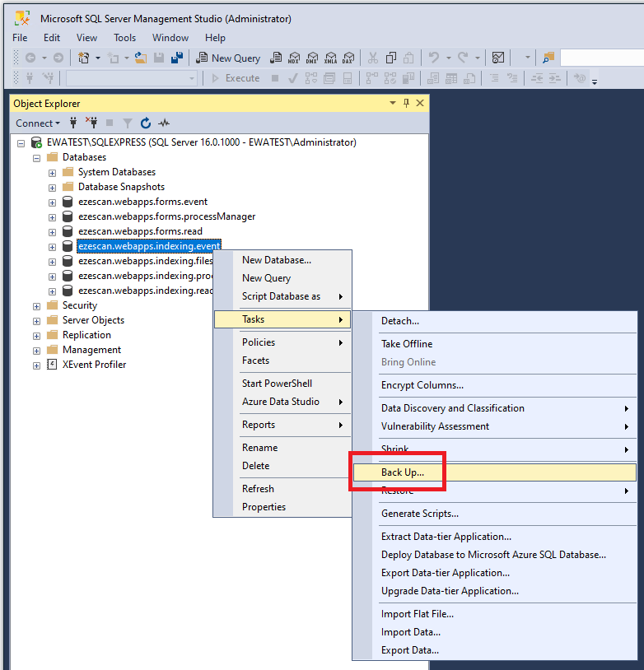Expand the System Databases folder node
This screenshot has height=670, width=644.
coord(52,172)
